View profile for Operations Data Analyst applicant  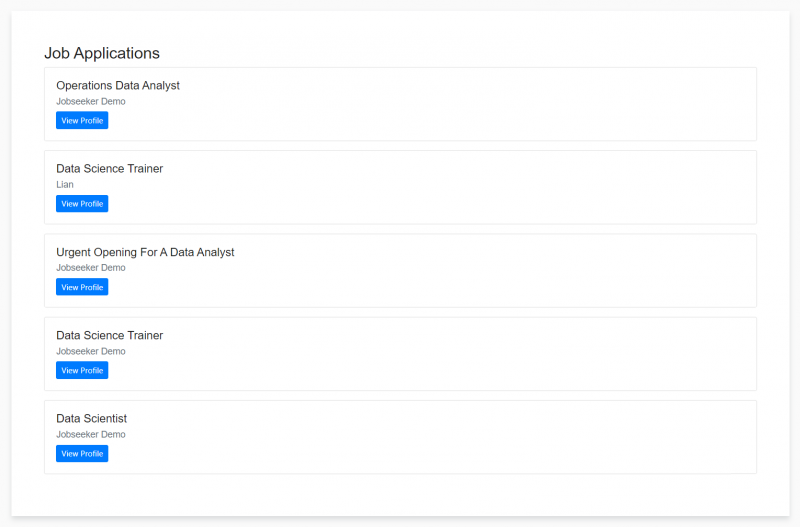[x=82, y=121]
